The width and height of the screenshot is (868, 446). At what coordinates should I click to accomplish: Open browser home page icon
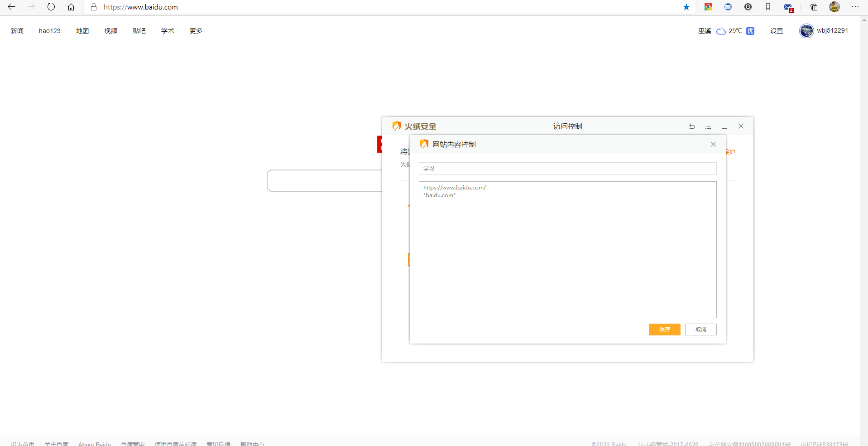click(71, 7)
